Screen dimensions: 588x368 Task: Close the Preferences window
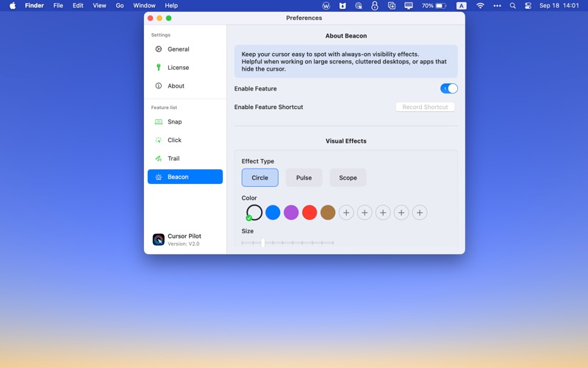tap(151, 18)
